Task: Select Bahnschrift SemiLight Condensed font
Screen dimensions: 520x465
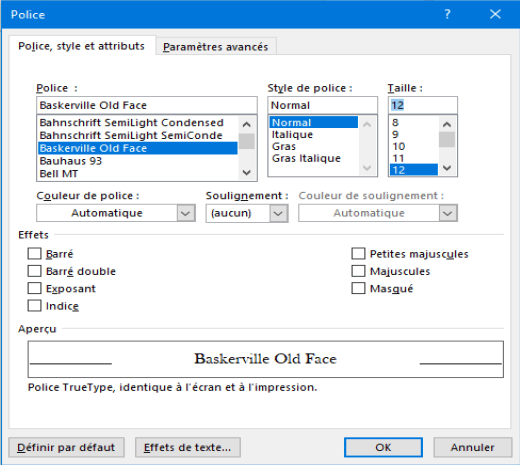Action: click(x=138, y=122)
